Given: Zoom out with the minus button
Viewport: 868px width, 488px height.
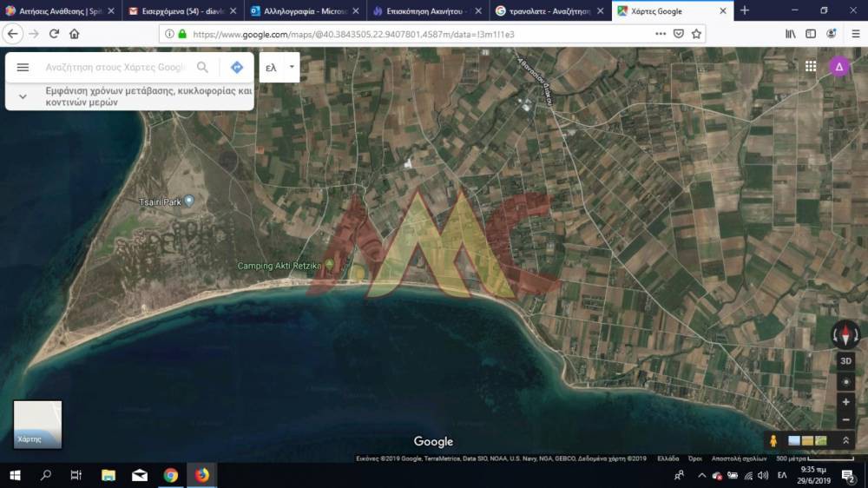Looking at the screenshot, I should (845, 420).
